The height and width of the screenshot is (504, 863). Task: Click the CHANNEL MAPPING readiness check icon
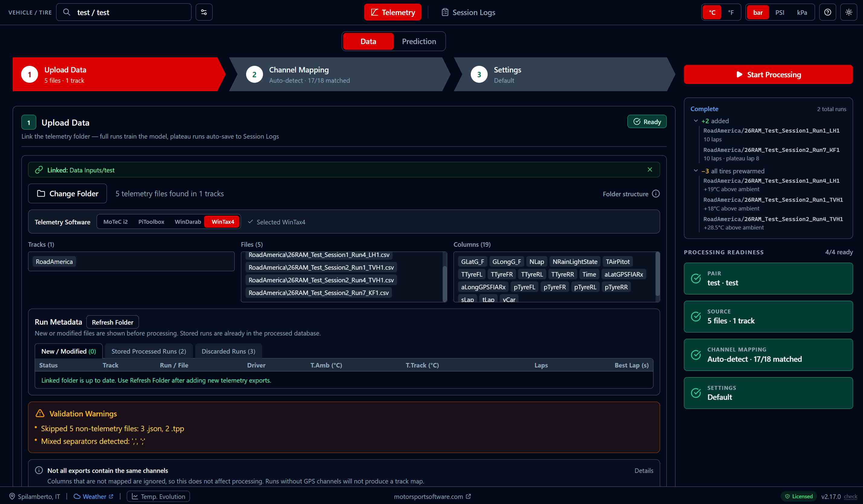pyautogui.click(x=695, y=355)
